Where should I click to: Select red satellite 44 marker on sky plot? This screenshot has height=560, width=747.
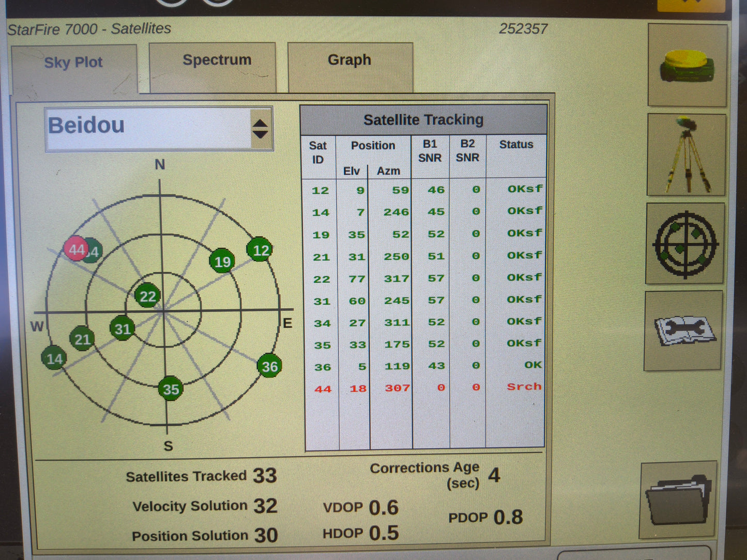coord(77,249)
